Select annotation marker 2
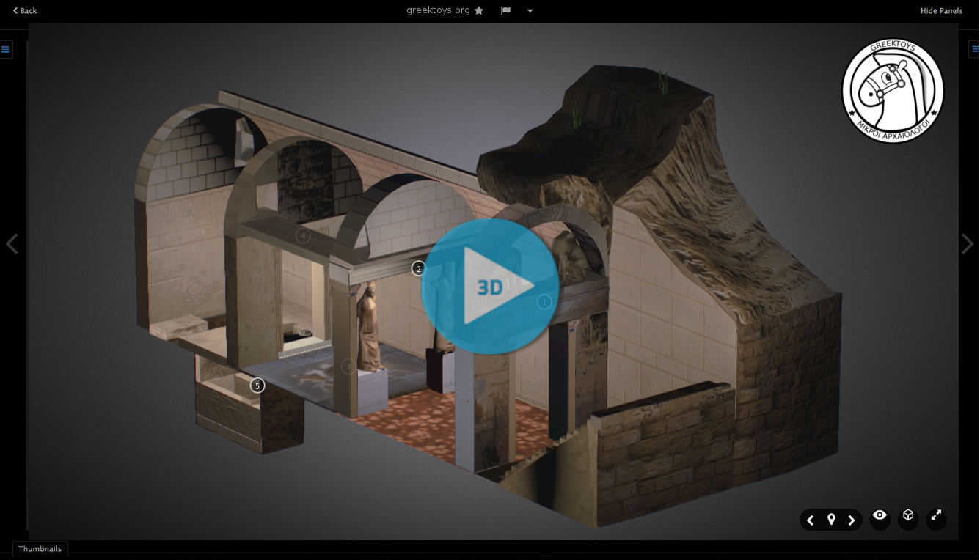Viewport: 980px width, 560px height. click(418, 268)
